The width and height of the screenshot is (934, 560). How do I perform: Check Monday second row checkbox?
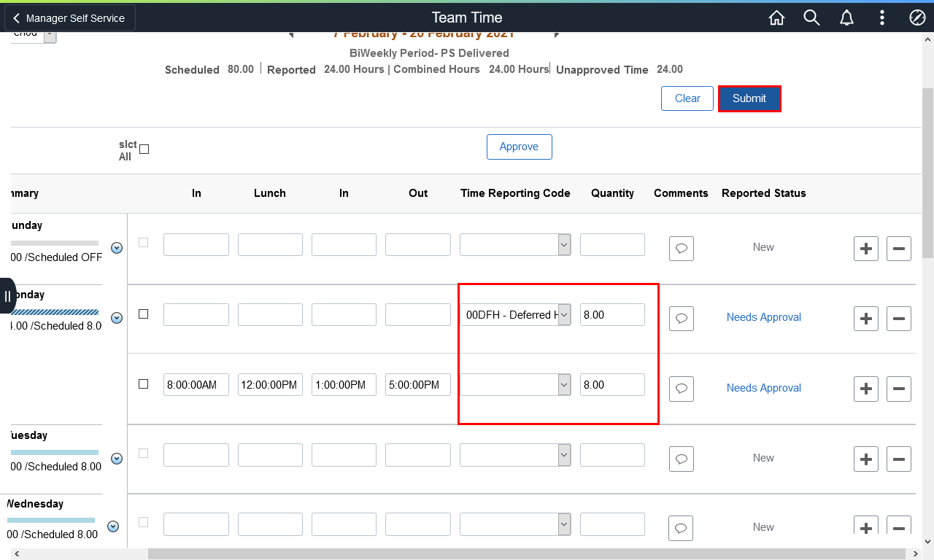point(143,384)
